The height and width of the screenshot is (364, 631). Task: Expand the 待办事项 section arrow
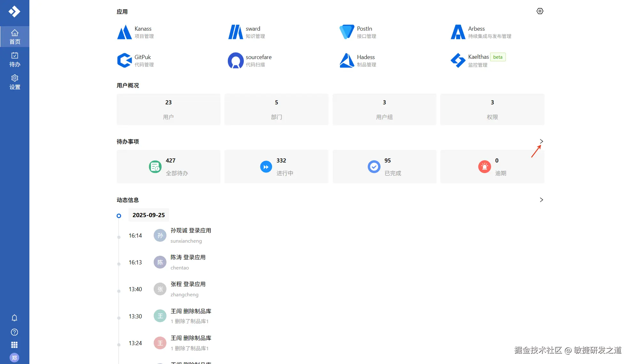click(x=541, y=141)
